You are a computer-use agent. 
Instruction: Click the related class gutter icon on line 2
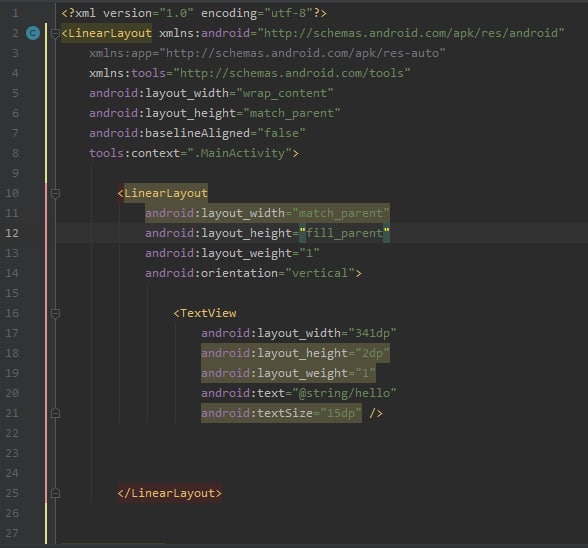(33, 33)
